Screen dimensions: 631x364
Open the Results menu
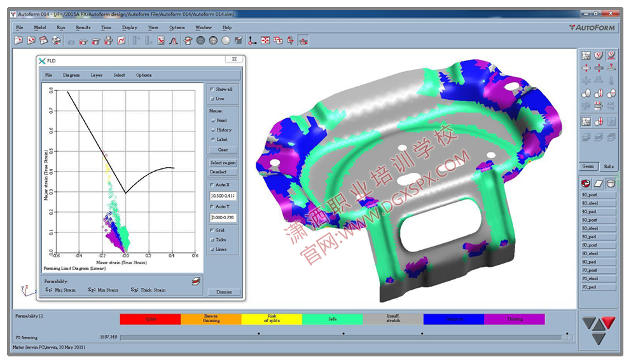pos(83,27)
